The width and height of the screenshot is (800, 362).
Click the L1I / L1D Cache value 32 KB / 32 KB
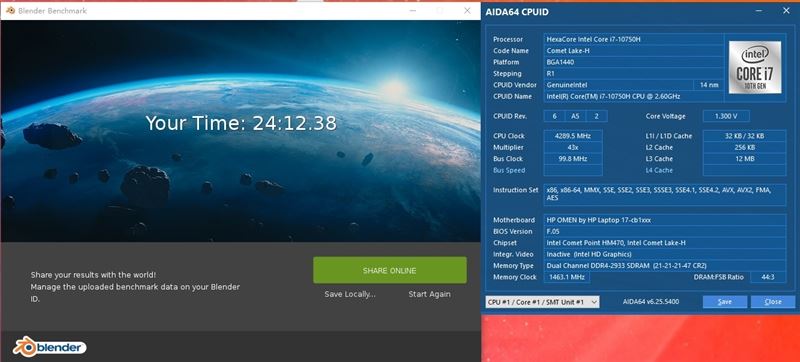tap(744, 136)
